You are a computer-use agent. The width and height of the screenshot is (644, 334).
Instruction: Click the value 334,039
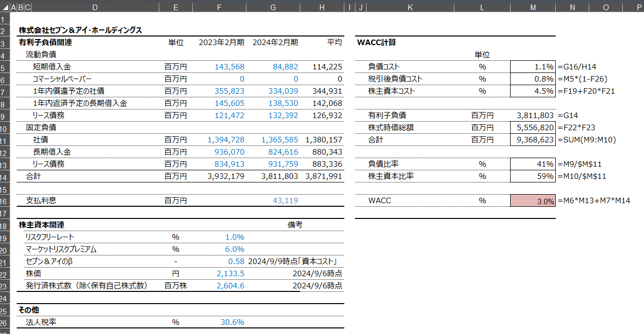point(283,91)
